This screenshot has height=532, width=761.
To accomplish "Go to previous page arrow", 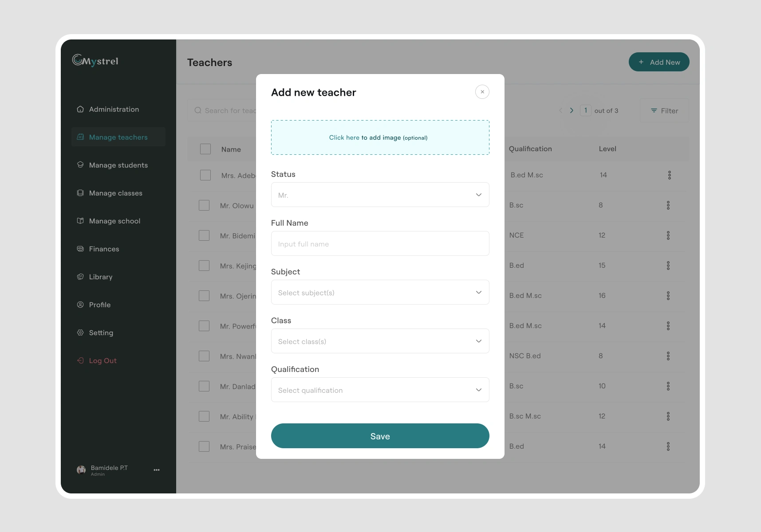I will 560,110.
